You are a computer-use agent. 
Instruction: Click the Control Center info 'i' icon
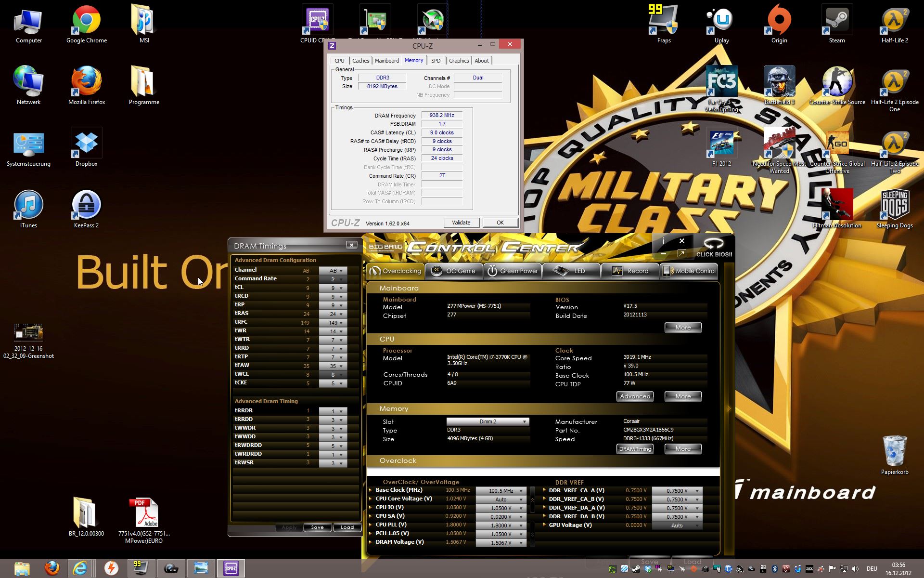click(x=663, y=241)
